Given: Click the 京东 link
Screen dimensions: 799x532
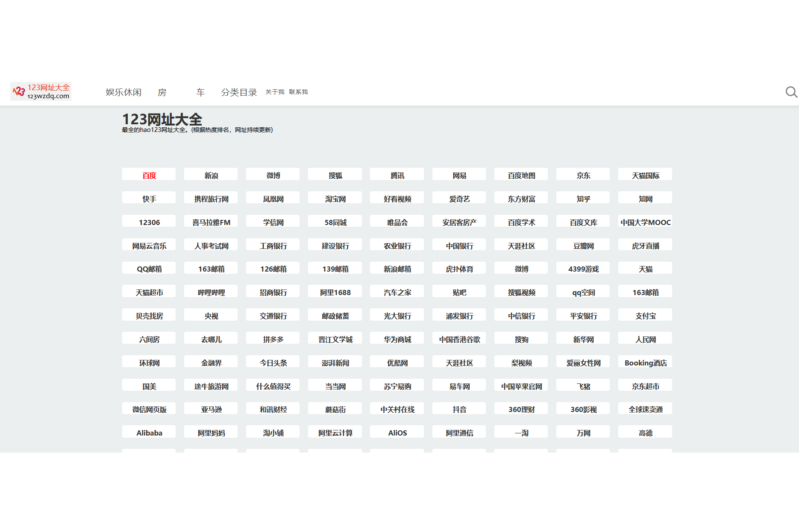Looking at the screenshot, I should pyautogui.click(x=583, y=175).
